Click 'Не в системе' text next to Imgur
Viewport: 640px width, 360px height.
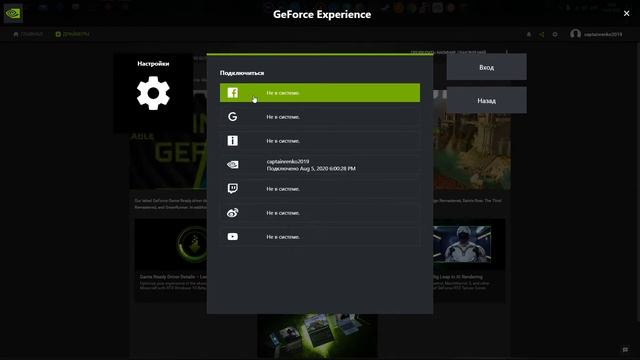[283, 141]
